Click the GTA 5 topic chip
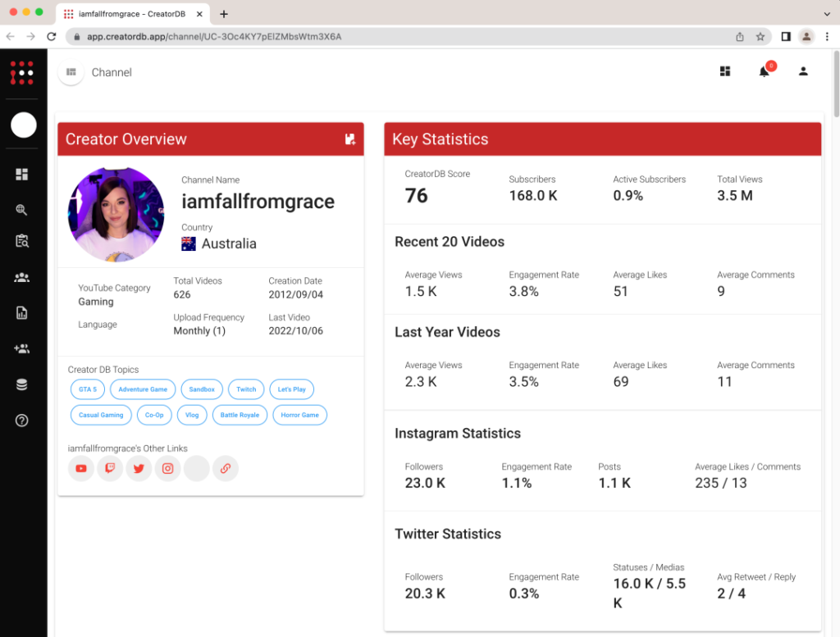Image resolution: width=840 pixels, height=637 pixels. (88, 389)
